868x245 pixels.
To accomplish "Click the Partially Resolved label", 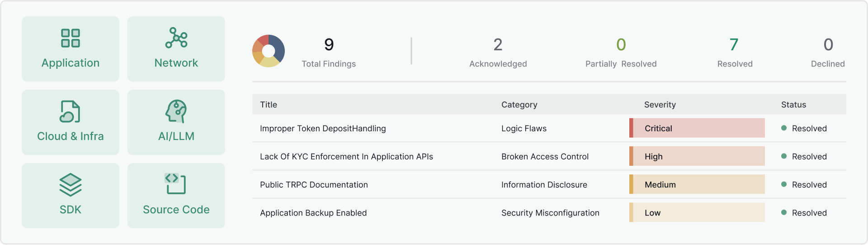I will tap(621, 64).
